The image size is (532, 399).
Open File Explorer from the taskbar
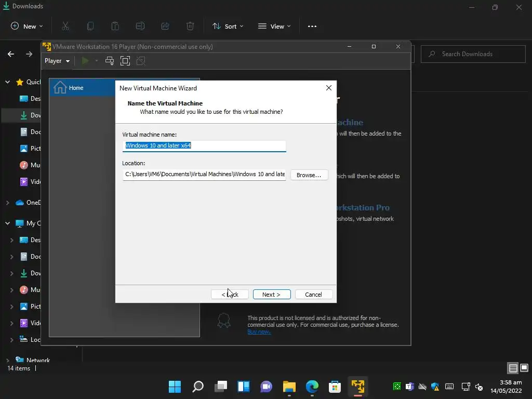pos(289,387)
